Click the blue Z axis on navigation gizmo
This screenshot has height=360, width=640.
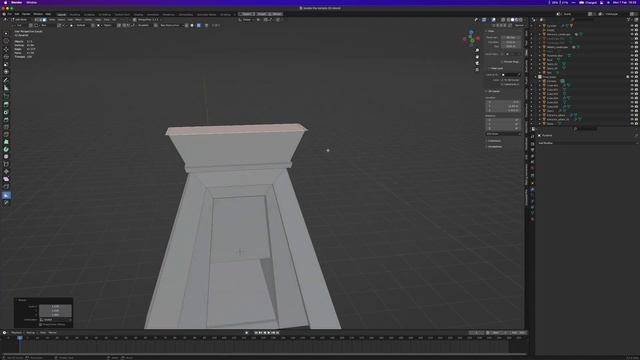(471, 32)
